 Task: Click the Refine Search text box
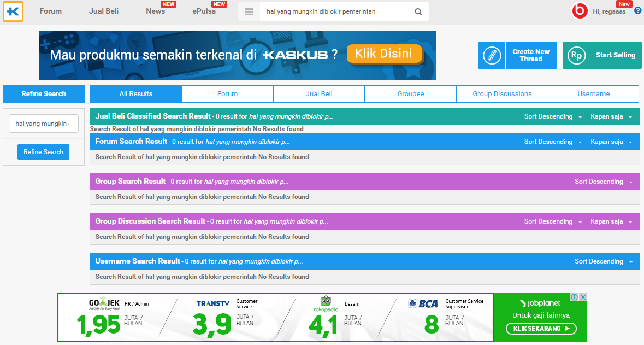(x=44, y=124)
